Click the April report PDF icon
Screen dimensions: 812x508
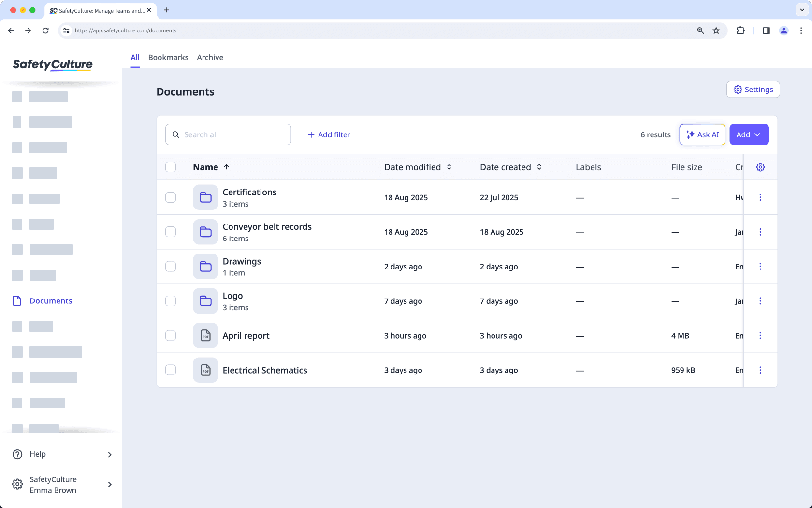point(205,336)
